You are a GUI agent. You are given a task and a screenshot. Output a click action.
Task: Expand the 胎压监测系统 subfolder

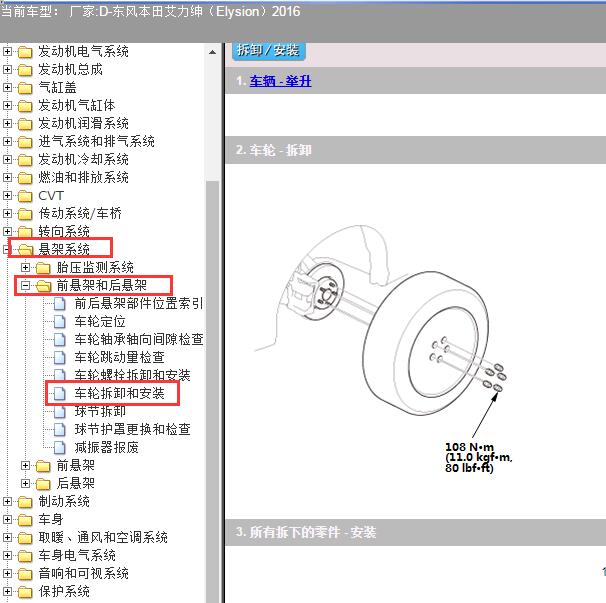pos(26,267)
